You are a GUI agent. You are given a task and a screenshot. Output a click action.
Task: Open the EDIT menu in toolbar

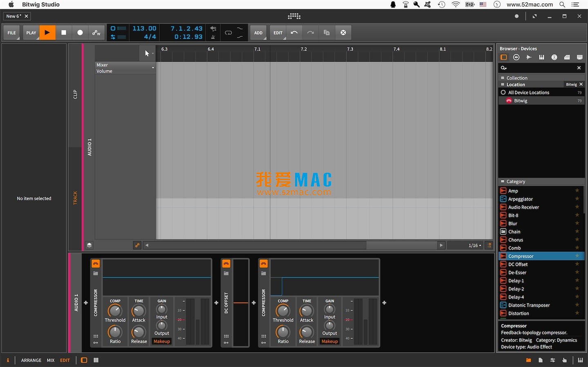[x=278, y=33]
